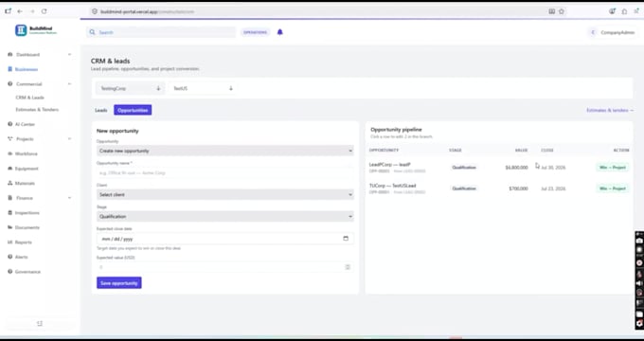The height and width of the screenshot is (341, 644).
Task: Open the TestingCorp company dropdown
Action: 130,88
